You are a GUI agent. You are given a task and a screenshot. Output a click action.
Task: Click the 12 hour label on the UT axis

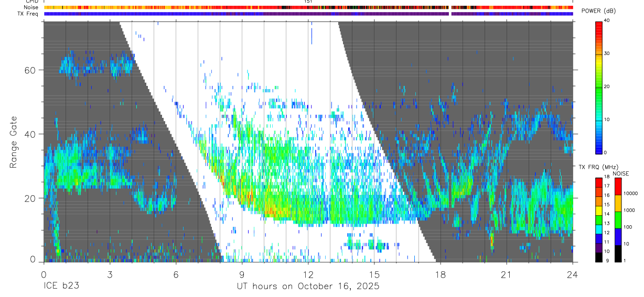tap(308, 274)
